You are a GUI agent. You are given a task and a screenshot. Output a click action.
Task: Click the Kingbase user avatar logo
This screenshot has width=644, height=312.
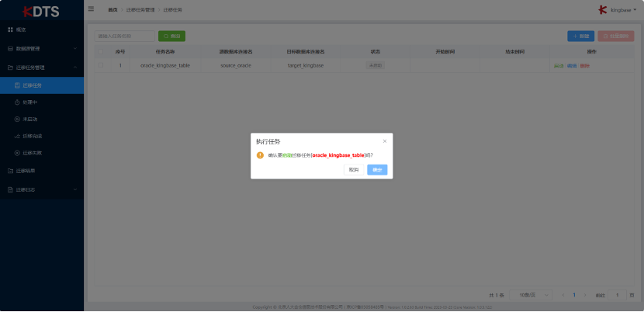point(603,10)
